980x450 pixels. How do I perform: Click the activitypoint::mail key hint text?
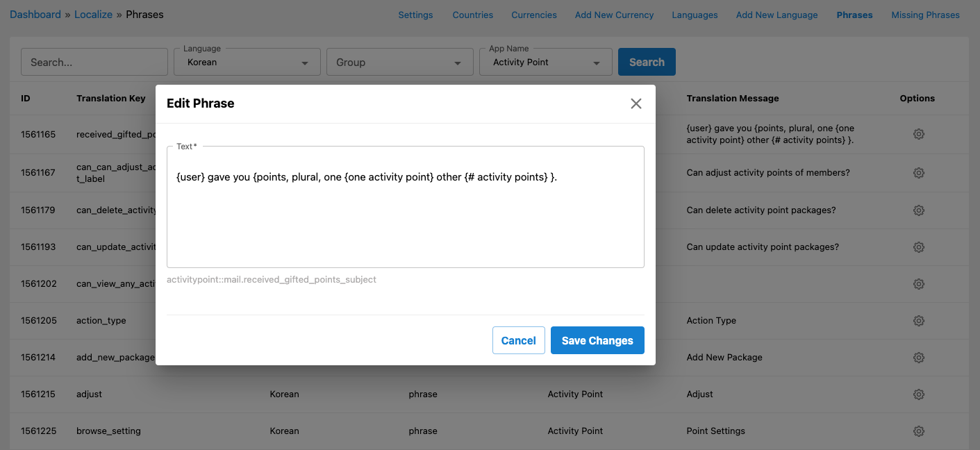coord(272,280)
